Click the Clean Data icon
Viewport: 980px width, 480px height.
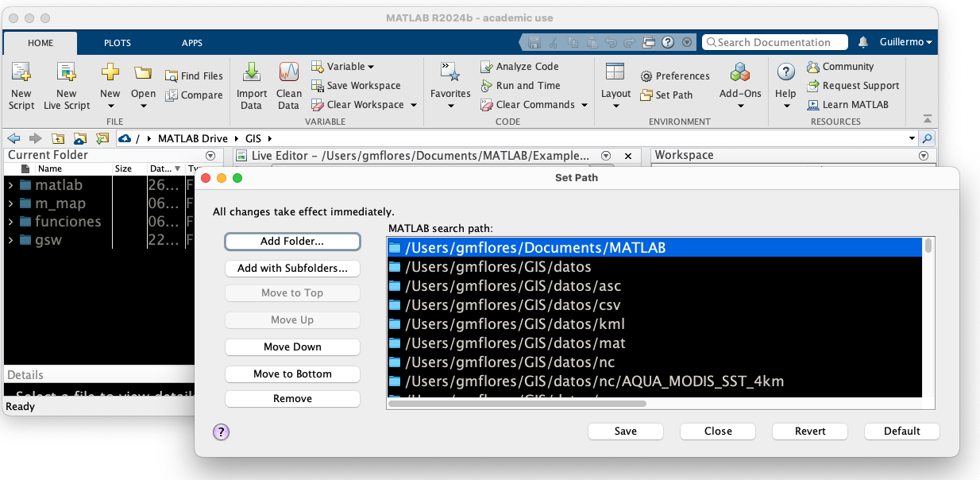point(289,72)
